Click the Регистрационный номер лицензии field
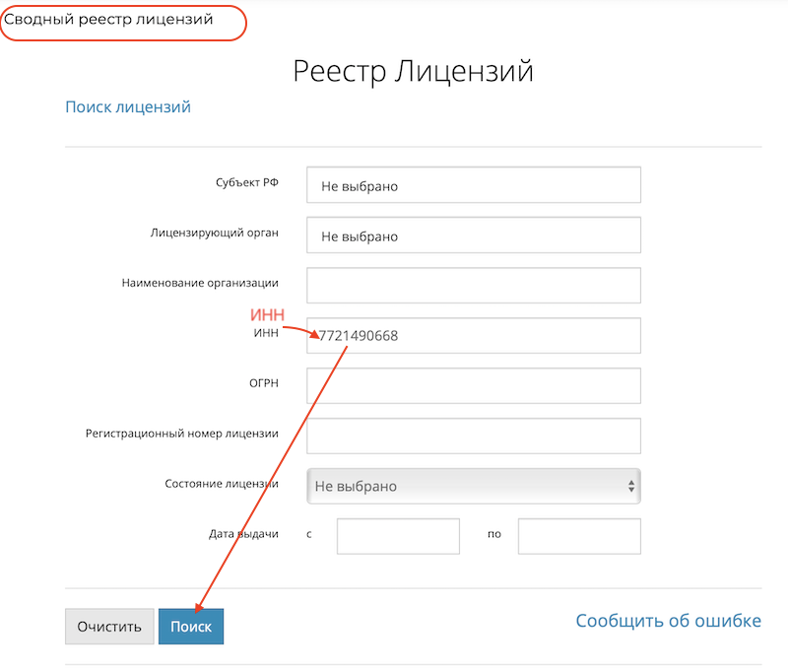Viewport: 788px width, 672px height. (x=473, y=436)
